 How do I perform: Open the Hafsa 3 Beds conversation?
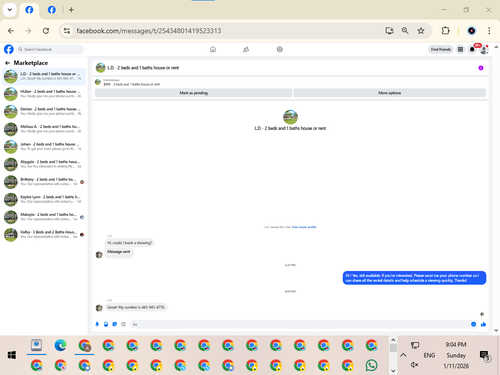tap(44, 235)
